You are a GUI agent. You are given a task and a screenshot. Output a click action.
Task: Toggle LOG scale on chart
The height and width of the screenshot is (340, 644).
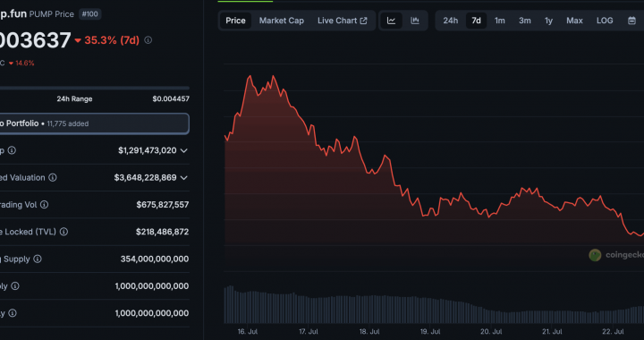point(605,21)
